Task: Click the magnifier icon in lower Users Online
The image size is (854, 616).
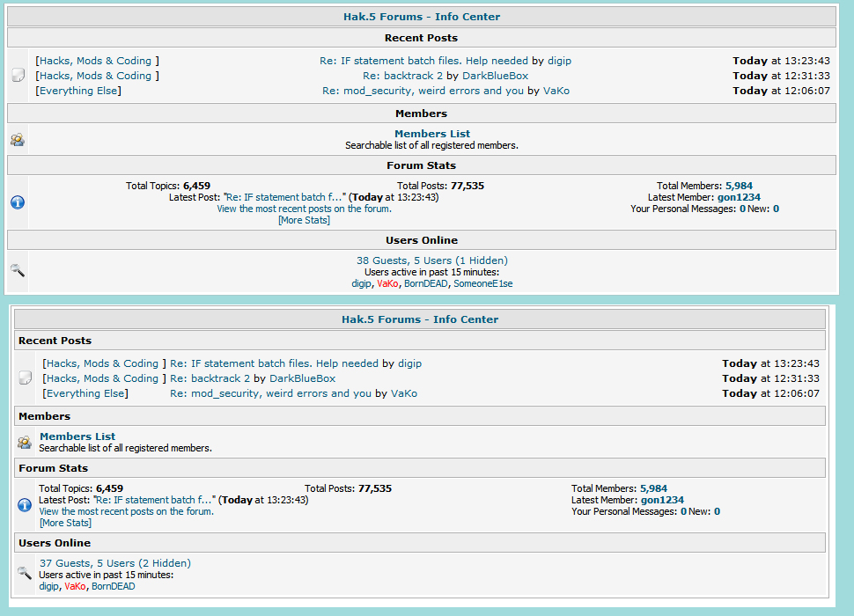Action: (x=25, y=573)
